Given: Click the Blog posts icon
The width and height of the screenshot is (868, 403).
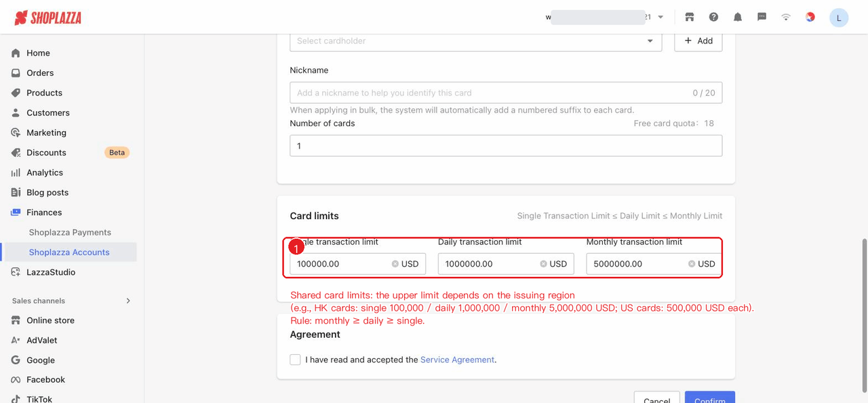Looking at the screenshot, I should coord(16,193).
